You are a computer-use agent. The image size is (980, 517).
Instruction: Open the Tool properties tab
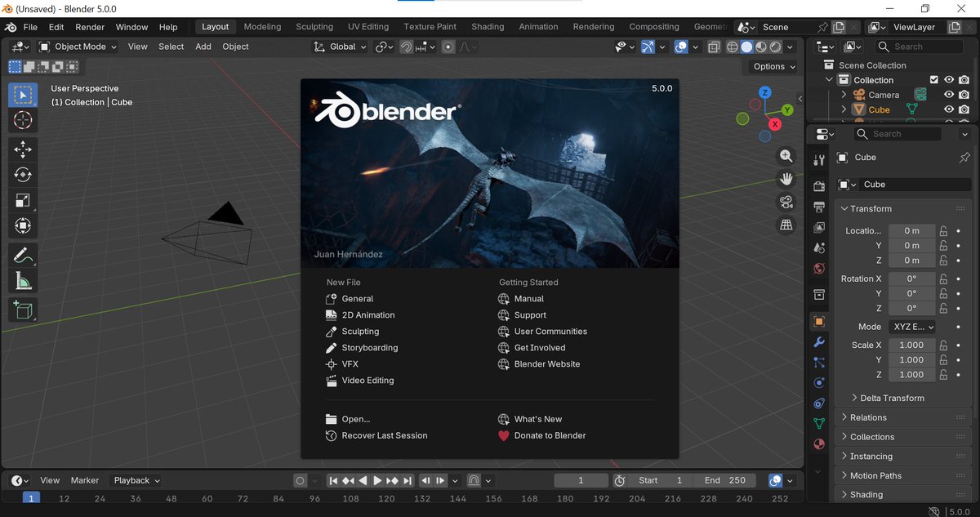point(819,161)
